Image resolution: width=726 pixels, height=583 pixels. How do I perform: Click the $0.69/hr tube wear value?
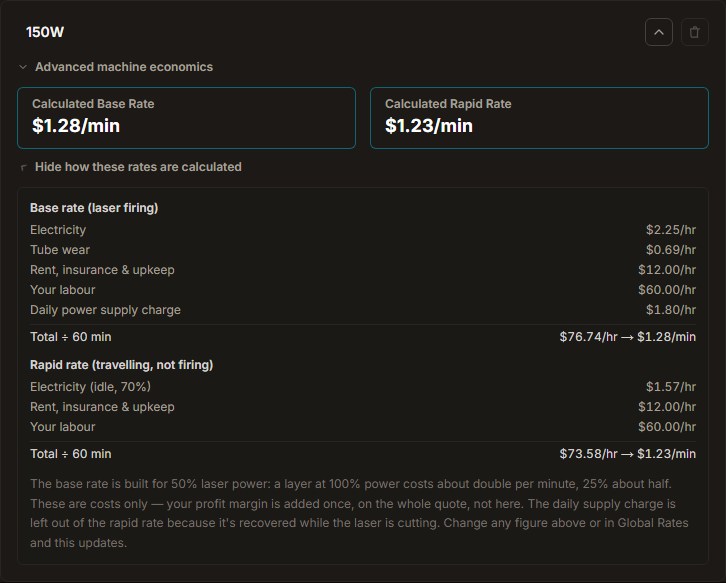pos(671,250)
